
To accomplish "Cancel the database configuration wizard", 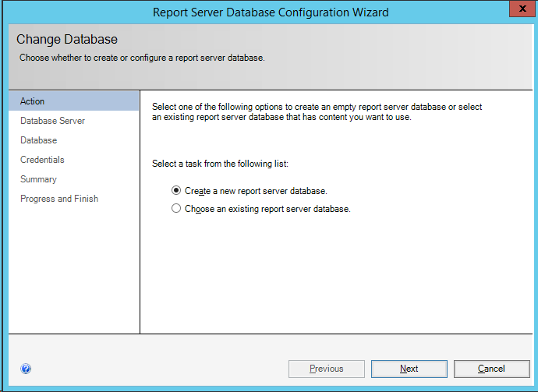I will click(491, 369).
